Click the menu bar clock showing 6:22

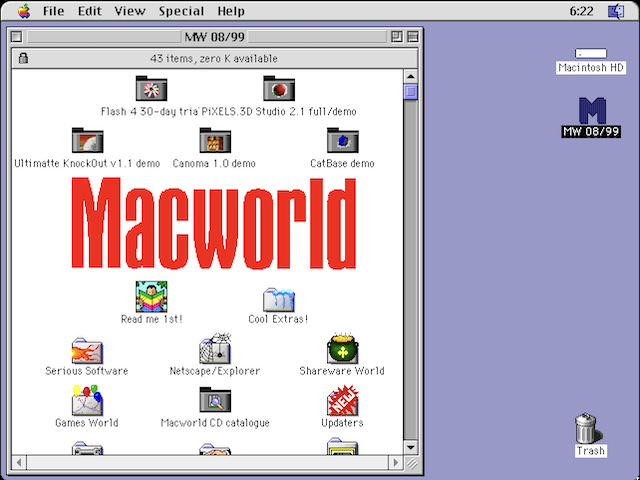581,11
